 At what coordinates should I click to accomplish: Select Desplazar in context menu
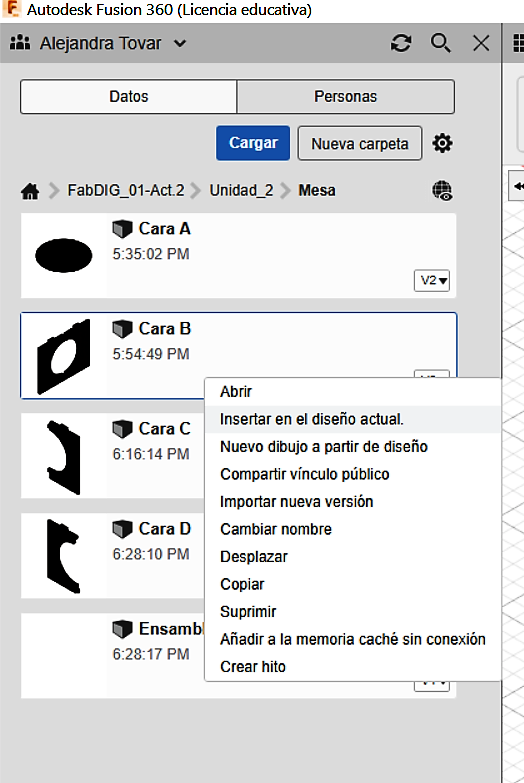coord(353,557)
